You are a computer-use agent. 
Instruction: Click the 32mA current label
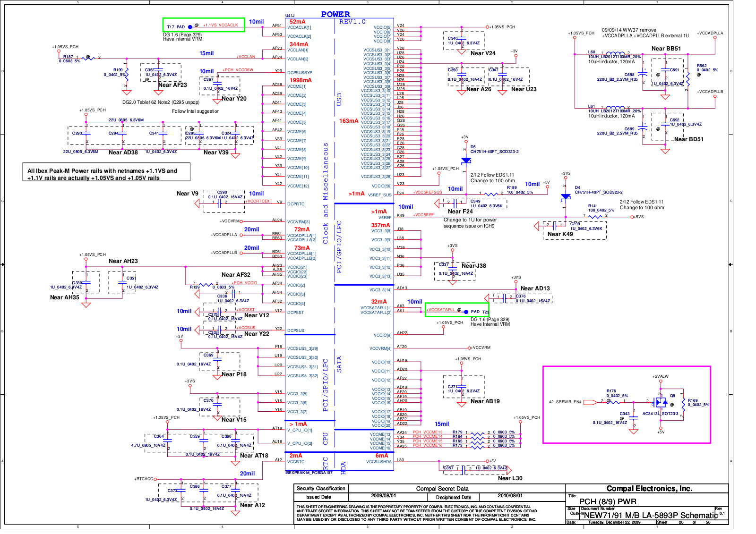(x=379, y=302)
